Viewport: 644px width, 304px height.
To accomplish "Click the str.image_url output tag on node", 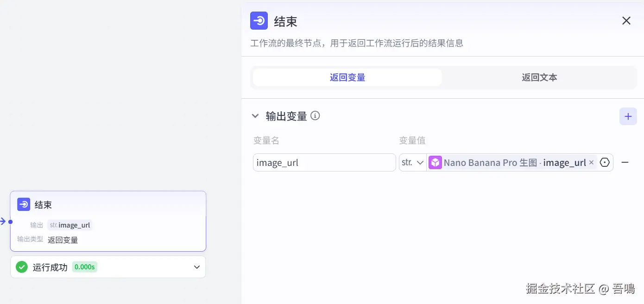I will (x=70, y=225).
